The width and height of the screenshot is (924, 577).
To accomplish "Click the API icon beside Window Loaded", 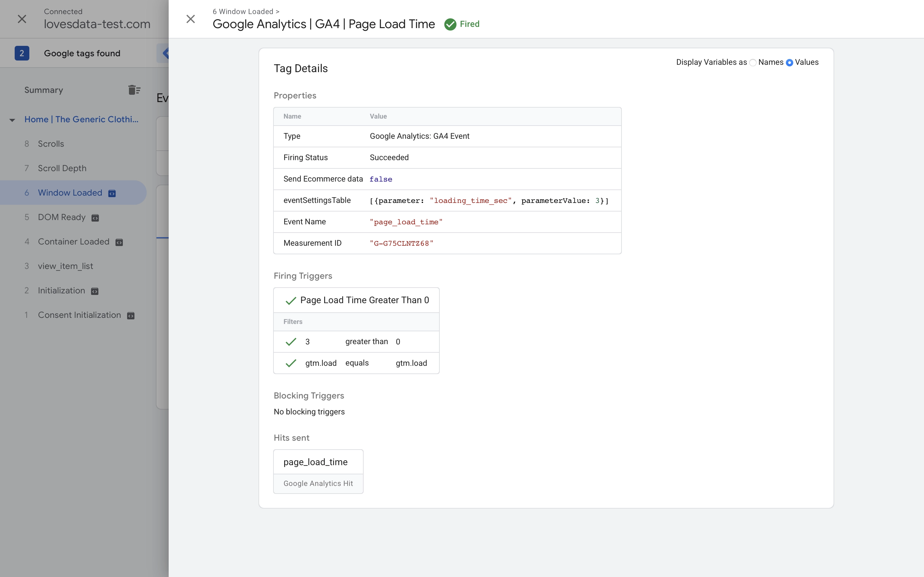I will pos(112,193).
